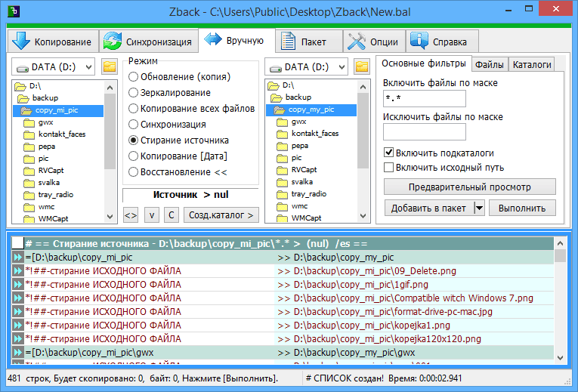Click the Zback application icon in title bar
Image resolution: width=578 pixels, height=392 pixels.
(14, 11)
